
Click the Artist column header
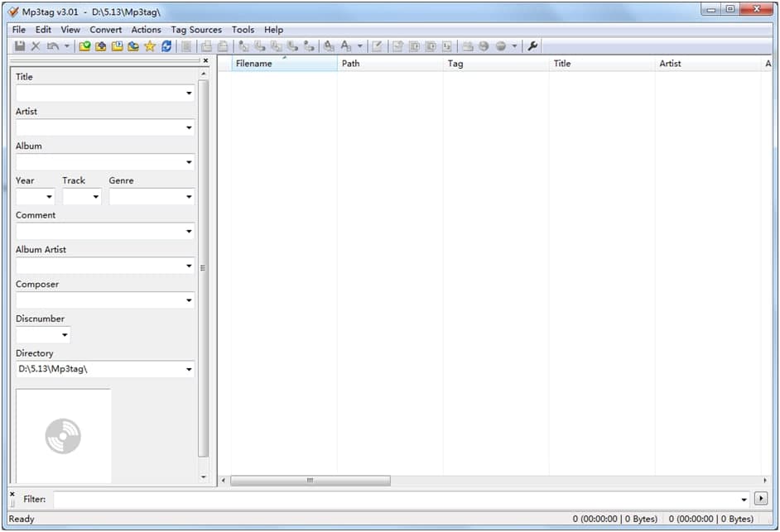point(670,64)
